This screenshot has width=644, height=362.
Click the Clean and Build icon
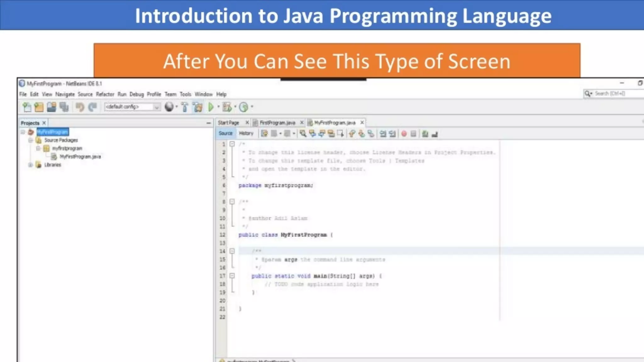(198, 107)
